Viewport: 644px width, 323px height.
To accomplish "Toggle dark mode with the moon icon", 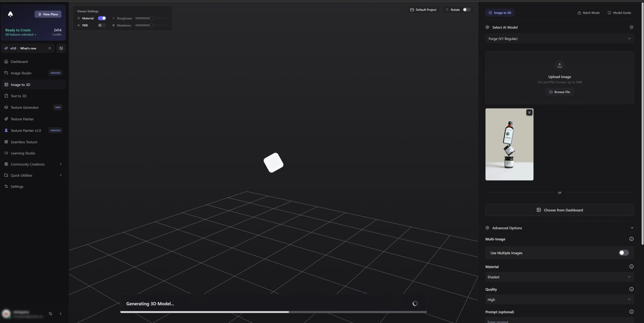I will click(x=61, y=48).
